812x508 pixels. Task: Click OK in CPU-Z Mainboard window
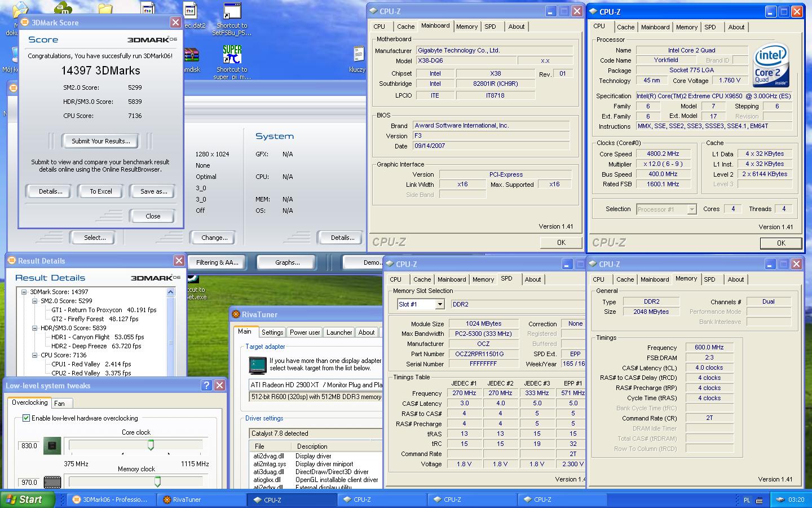point(561,242)
